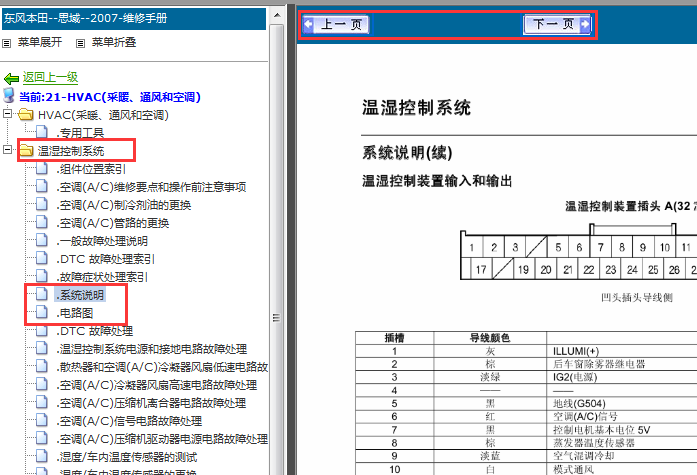
Task: Click the 温湿控制装置输入和输出 heading
Action: tap(437, 181)
